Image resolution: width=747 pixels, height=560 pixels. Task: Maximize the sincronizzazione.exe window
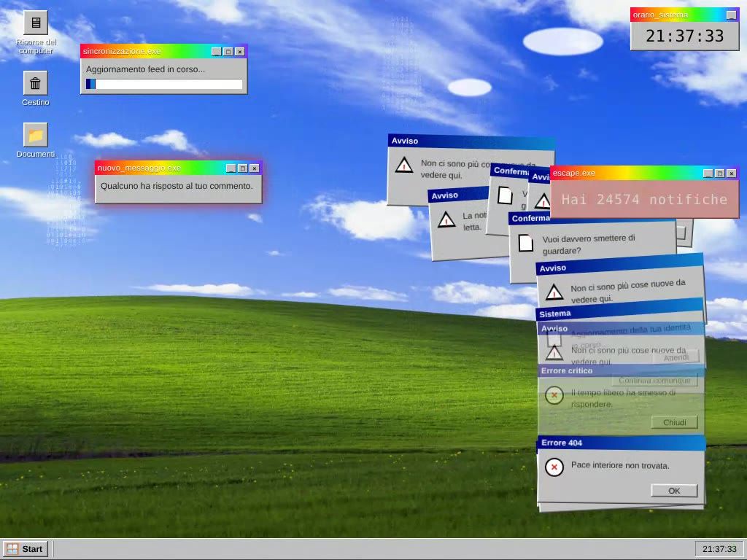228,52
